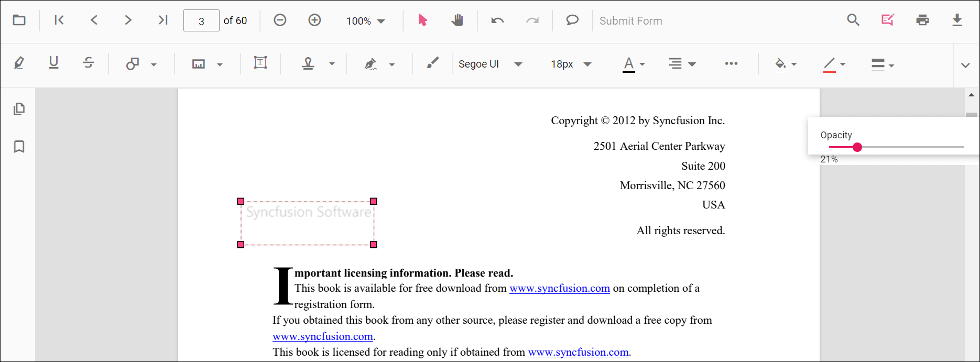Viewport: 980px width, 362px height.
Task: Enable the Pan hand mode
Action: [457, 20]
